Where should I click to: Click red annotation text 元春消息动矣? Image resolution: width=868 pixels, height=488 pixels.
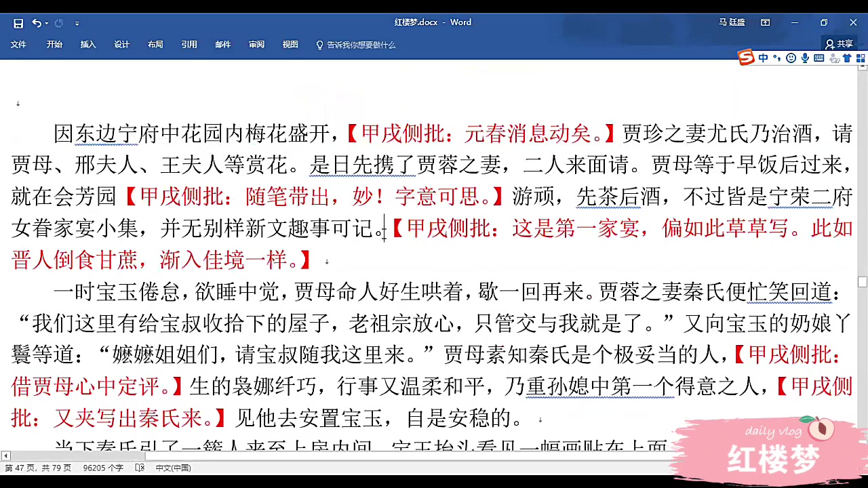528,134
